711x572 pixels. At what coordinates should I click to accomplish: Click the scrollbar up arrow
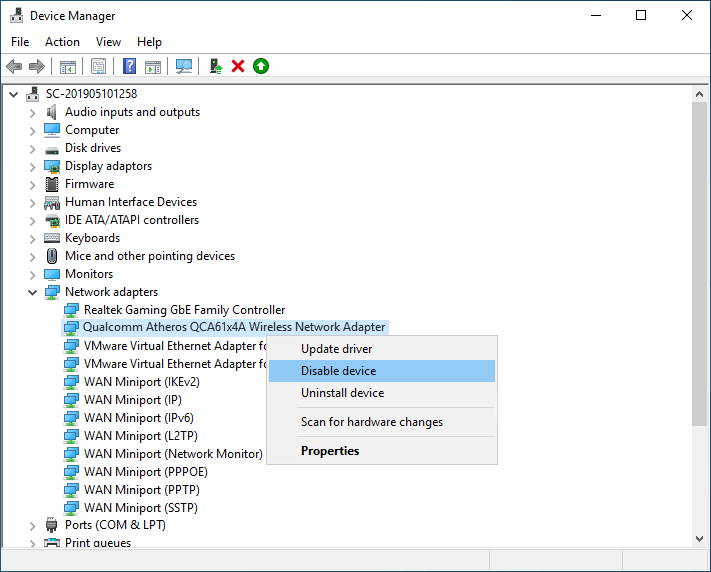click(x=699, y=94)
